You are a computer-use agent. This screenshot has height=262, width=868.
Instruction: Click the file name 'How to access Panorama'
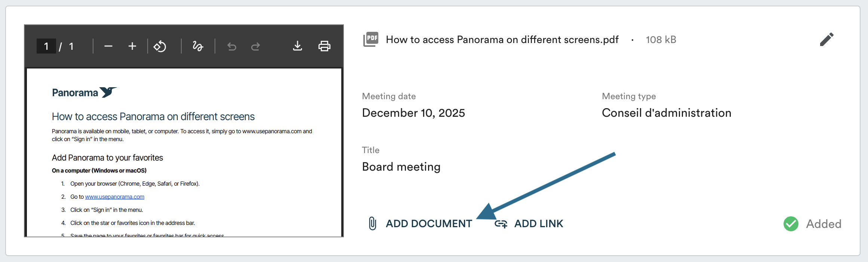coord(502,40)
